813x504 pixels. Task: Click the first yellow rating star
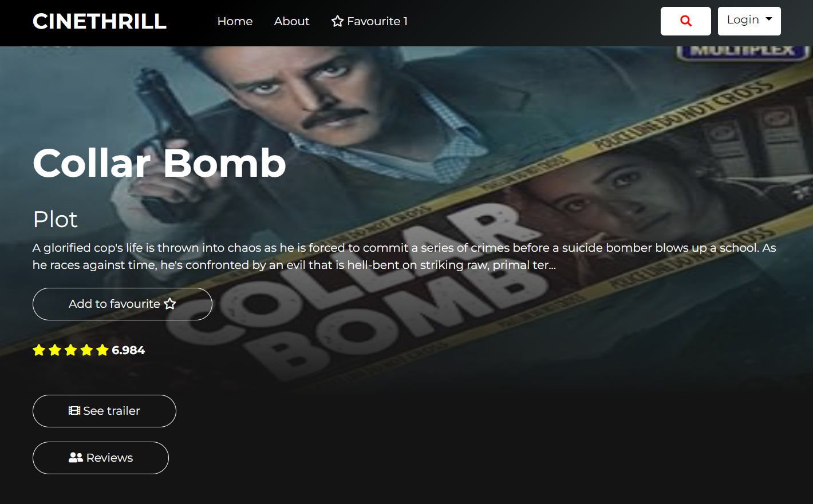pos(39,350)
